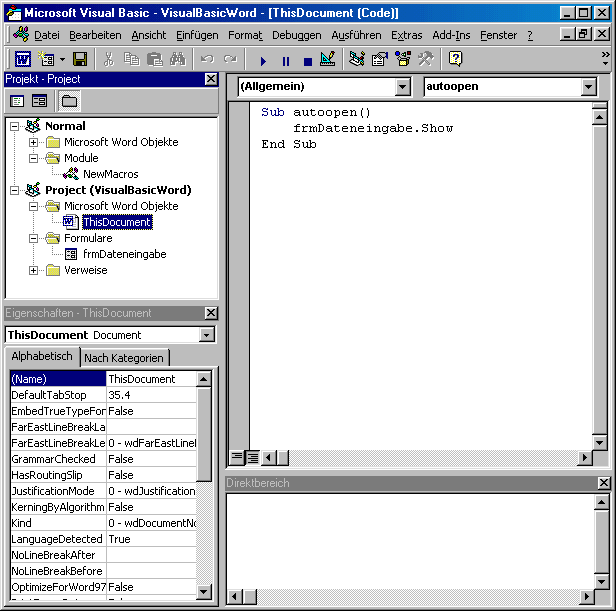Image resolution: width=616 pixels, height=611 pixels.
Task: Open the Project Explorer toolbar icon
Action: click(357, 59)
